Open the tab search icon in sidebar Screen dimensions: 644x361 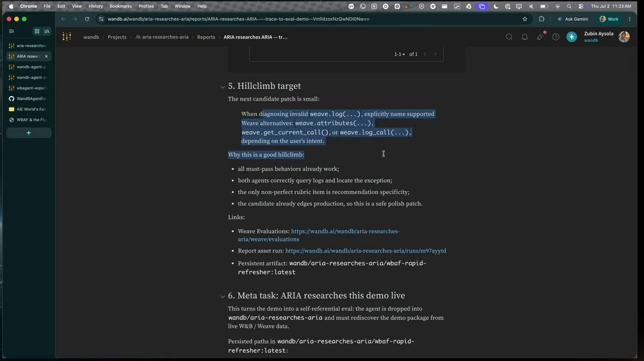[47, 31]
